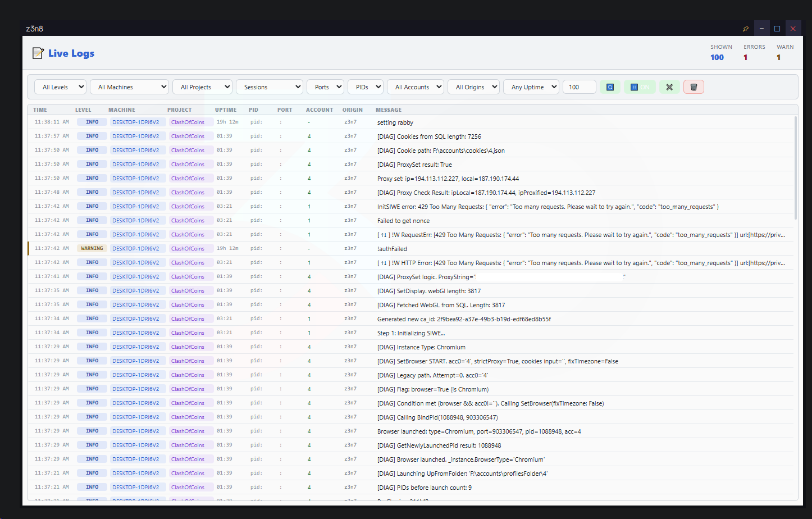Open the Any Uptime dropdown
Screen dimensions: 812x519
point(531,87)
